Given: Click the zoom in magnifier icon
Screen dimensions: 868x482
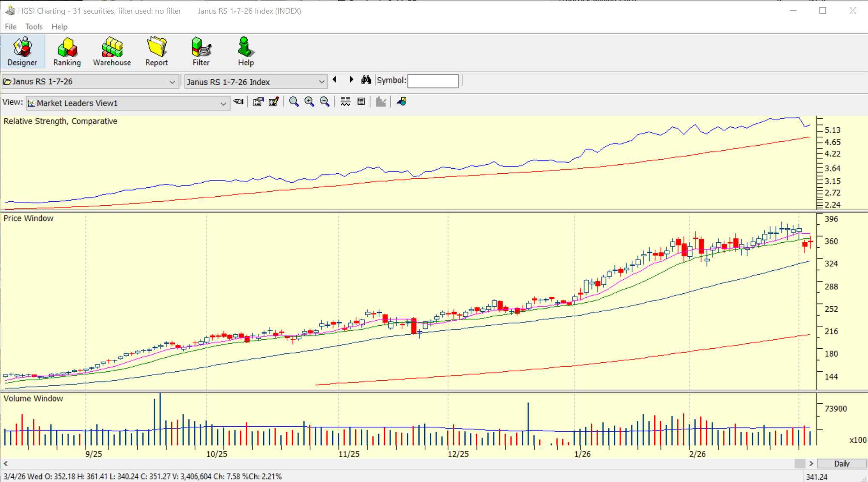Looking at the screenshot, I should coord(309,102).
